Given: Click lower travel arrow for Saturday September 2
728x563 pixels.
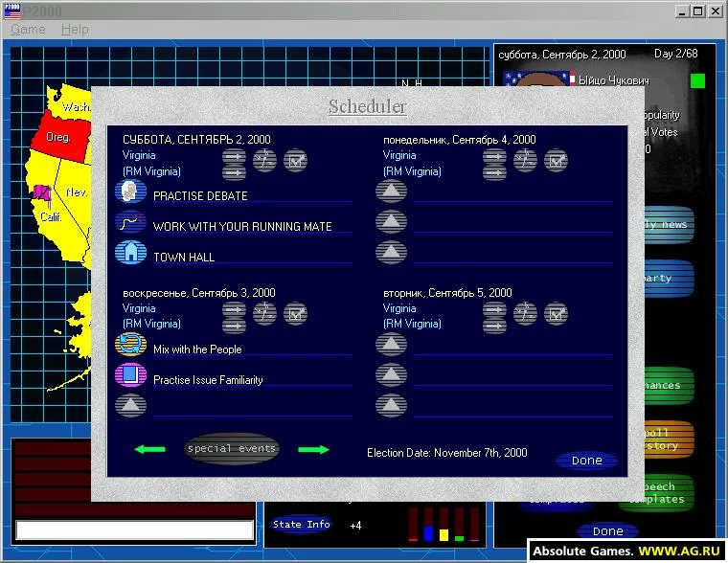Looking at the screenshot, I should point(234,172).
